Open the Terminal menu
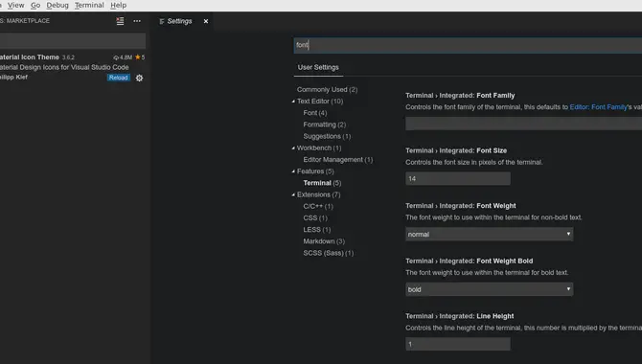 89,6
